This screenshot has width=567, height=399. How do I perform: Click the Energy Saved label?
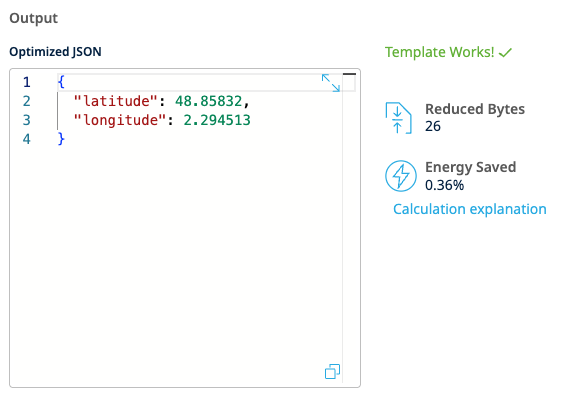tap(470, 167)
